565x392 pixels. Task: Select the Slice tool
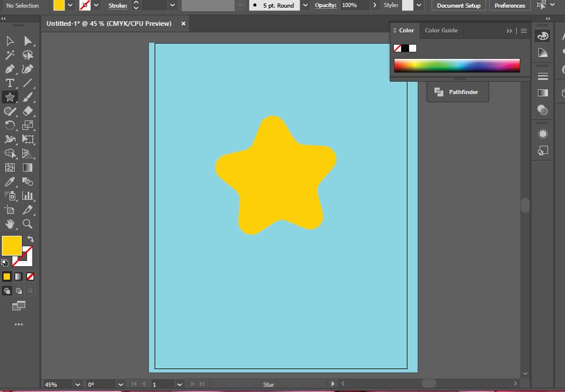pyautogui.click(x=28, y=210)
